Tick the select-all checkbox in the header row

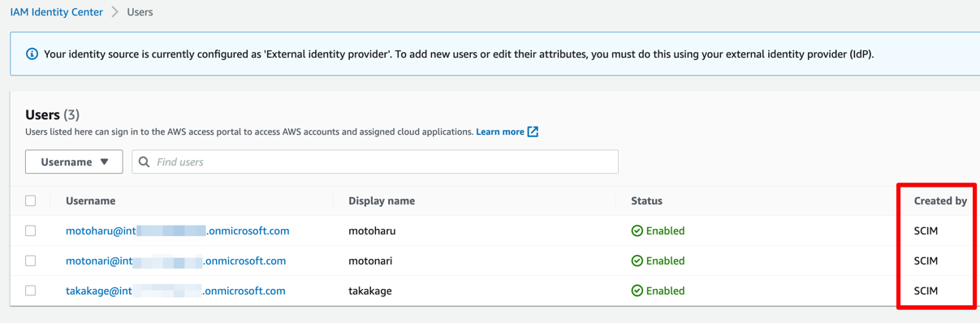point(31,200)
